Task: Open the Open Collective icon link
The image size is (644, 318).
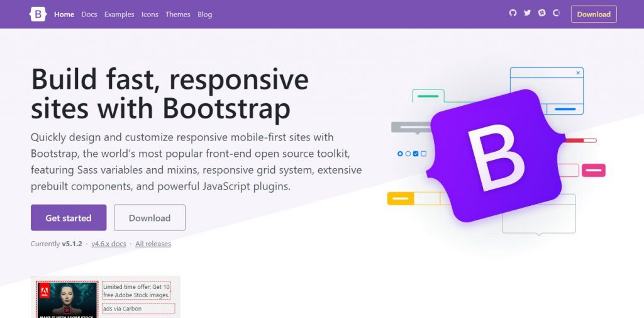Action: point(557,13)
